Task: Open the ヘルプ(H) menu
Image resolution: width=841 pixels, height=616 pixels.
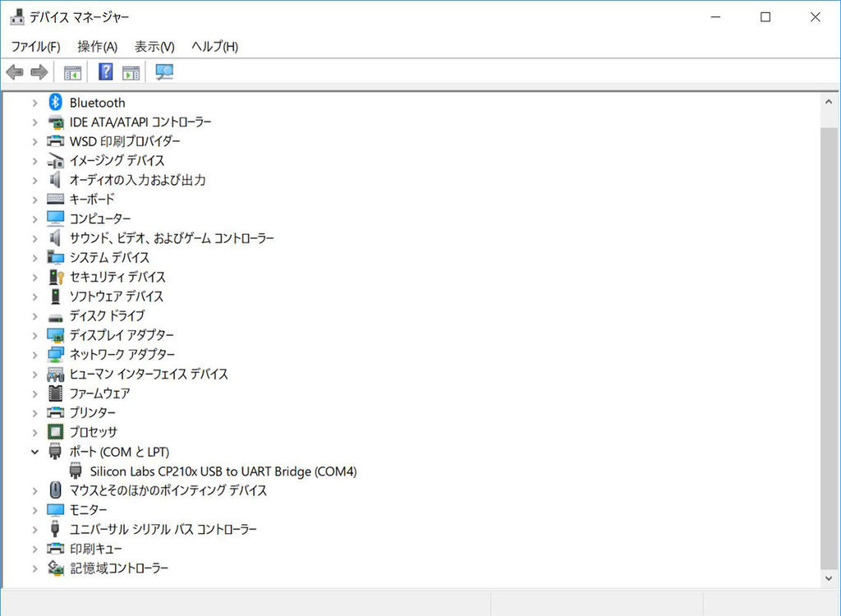Action: (214, 47)
